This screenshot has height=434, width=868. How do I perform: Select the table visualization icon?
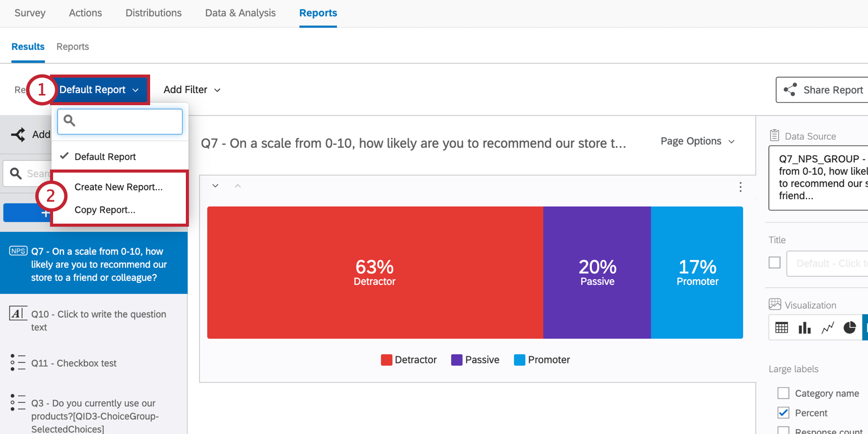point(781,328)
